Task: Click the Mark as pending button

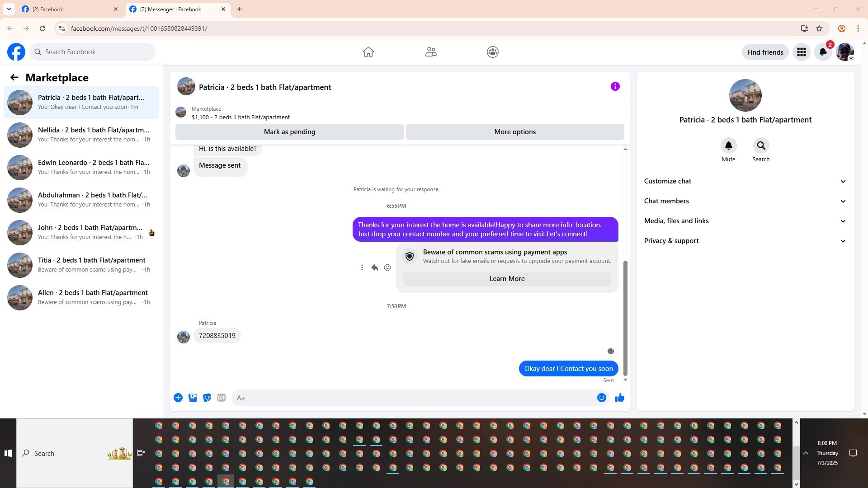Action: click(289, 132)
